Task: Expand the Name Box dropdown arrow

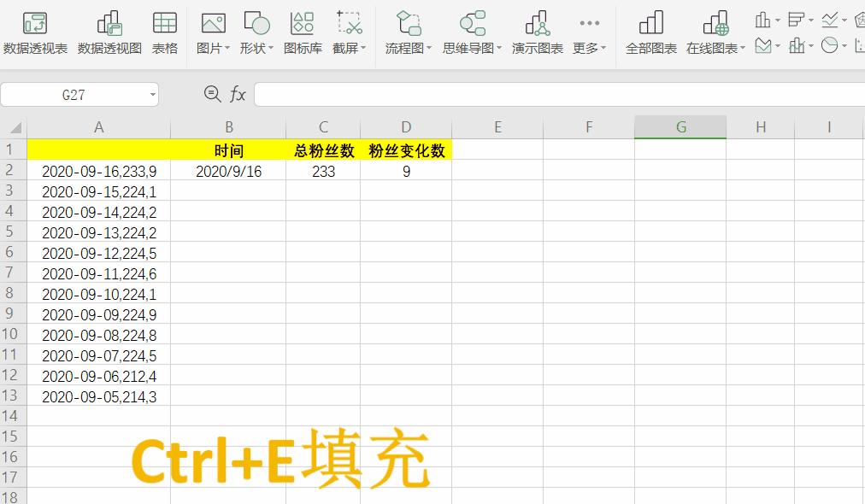Action: [154, 95]
